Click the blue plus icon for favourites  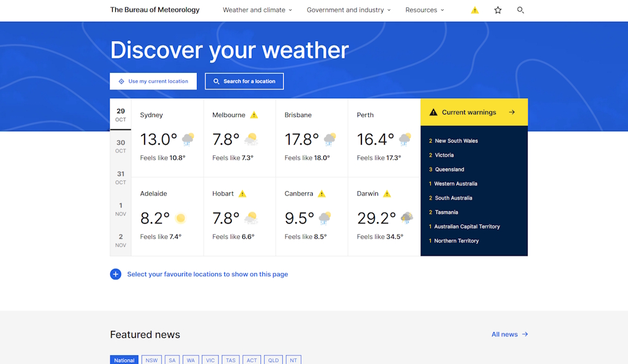pyautogui.click(x=116, y=274)
